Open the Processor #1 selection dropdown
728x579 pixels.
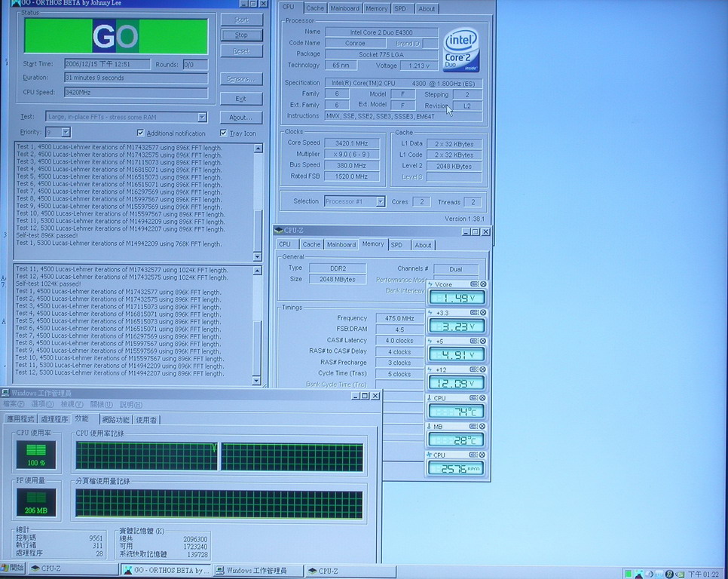click(381, 201)
